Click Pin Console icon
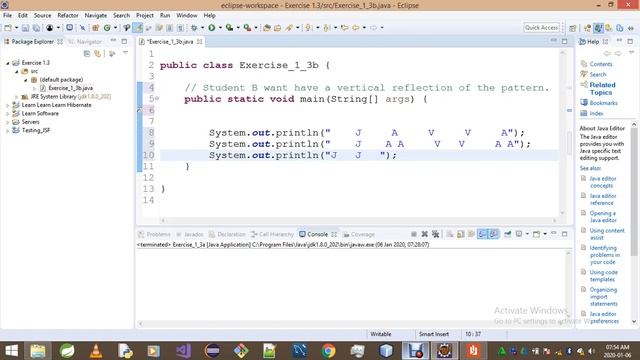Image resolution: width=640 pixels, height=360 pixels. pos(508,234)
